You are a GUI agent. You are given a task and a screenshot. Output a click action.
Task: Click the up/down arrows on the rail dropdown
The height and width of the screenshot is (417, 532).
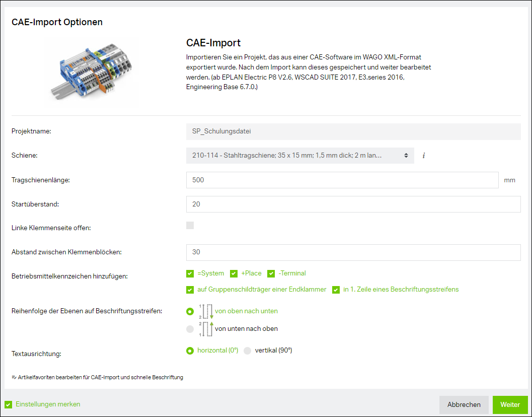coord(406,156)
